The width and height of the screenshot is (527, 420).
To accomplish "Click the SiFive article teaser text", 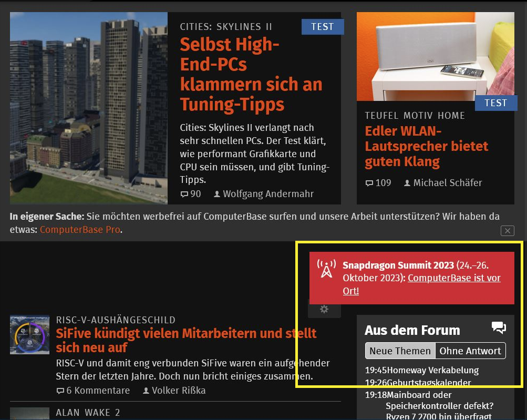I will click(193, 370).
